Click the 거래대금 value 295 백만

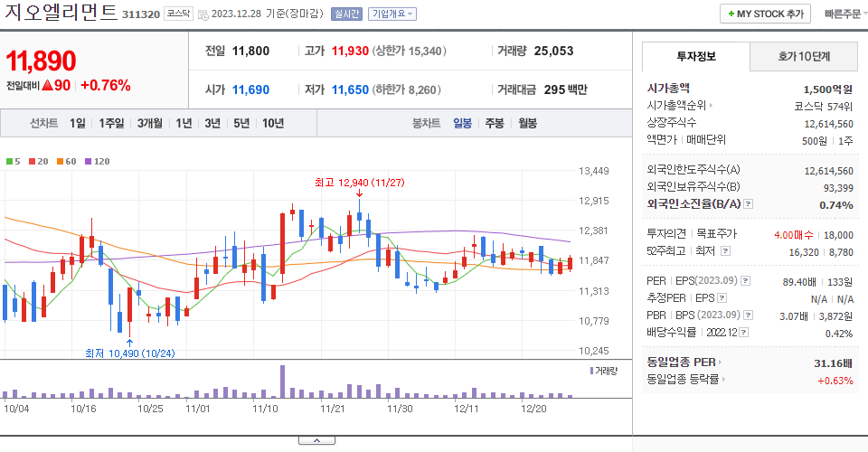[x=565, y=89]
